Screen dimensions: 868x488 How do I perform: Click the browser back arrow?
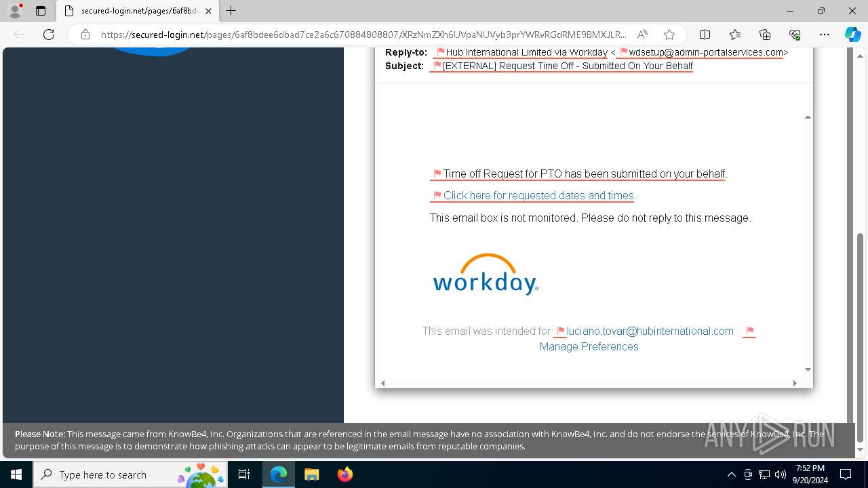pyautogui.click(x=19, y=35)
